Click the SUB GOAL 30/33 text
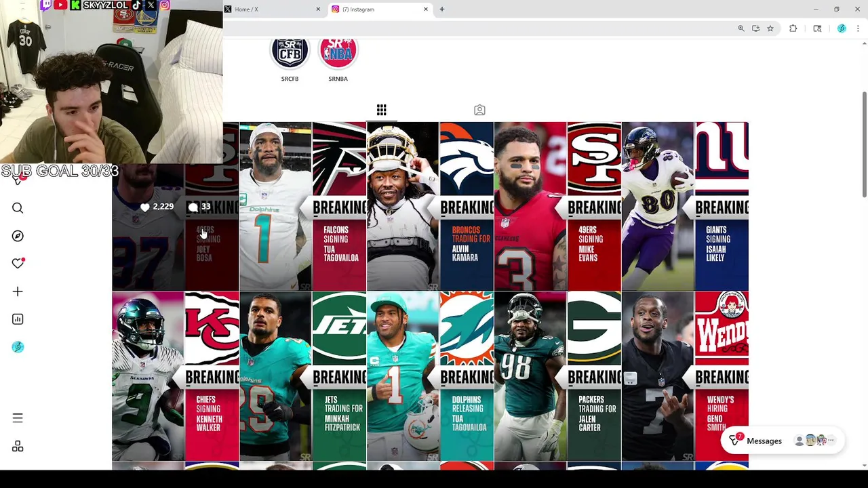Screen dimensions: 868x488 click(60, 171)
